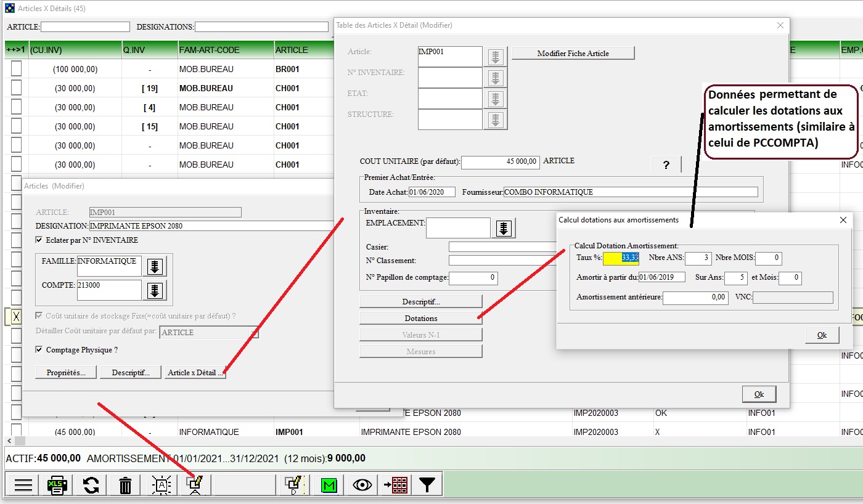Open the hamburger menu in bottom toolbar
863x504 pixels.
pos(23,485)
